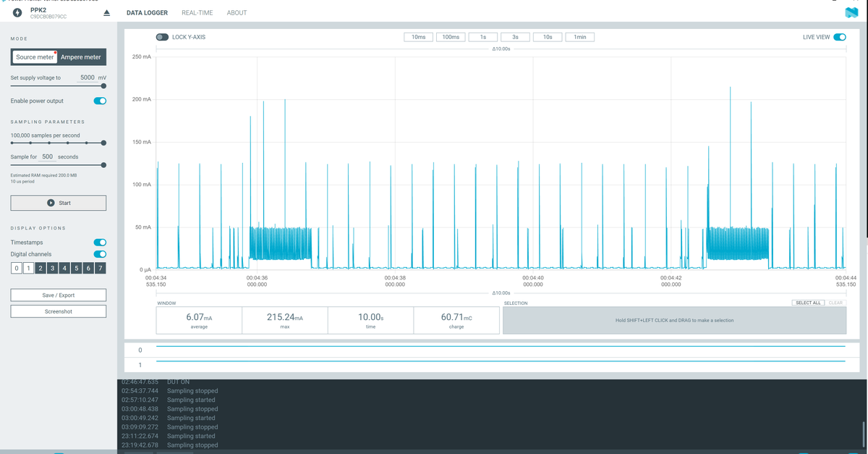This screenshot has height=454, width=868.
Task: Toggle the Timestamps display switch
Action: pyautogui.click(x=100, y=242)
